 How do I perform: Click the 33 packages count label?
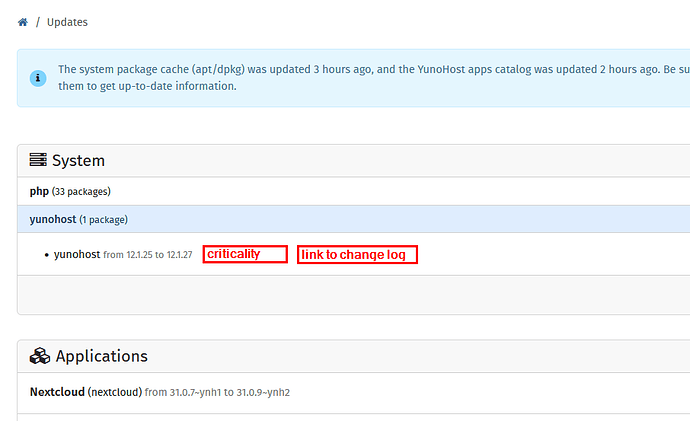click(x=81, y=191)
